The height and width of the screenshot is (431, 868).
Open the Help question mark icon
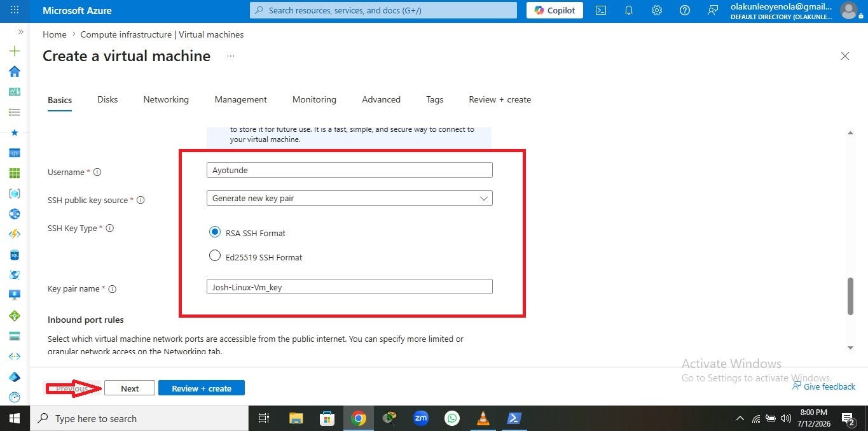click(685, 10)
